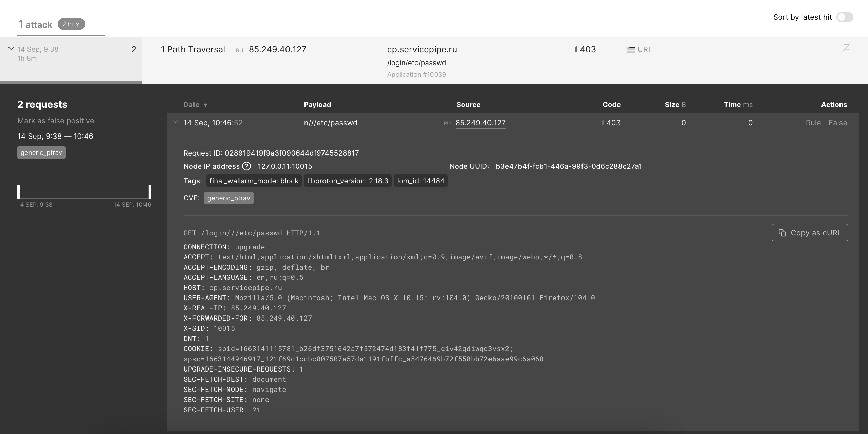Click the Rule action for request
Viewport: 868px width, 434px height.
pos(813,123)
